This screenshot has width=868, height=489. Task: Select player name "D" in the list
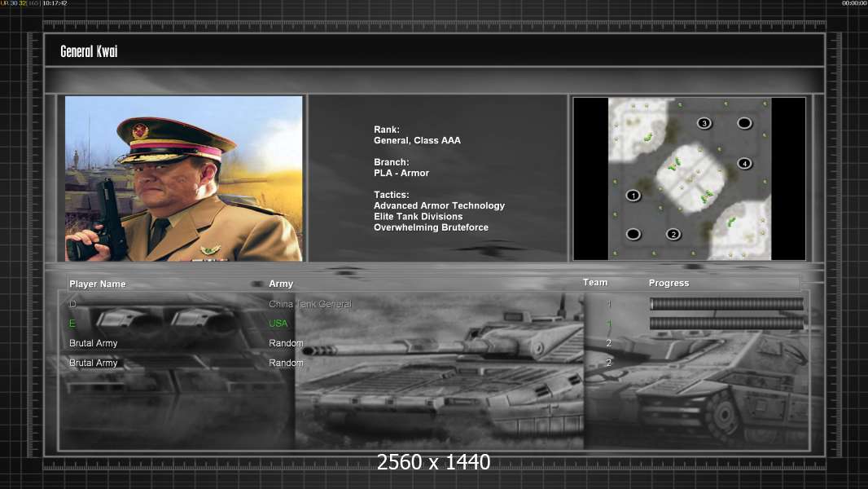[72, 304]
